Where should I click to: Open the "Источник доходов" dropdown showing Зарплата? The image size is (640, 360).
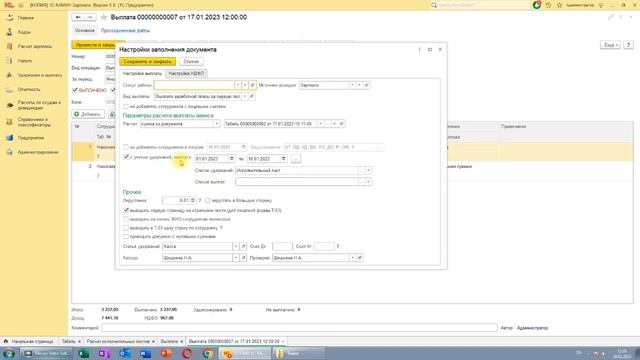click(352, 85)
